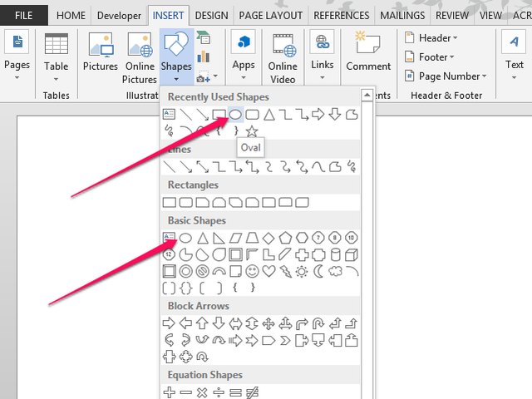Insert the Smiley Face basic shape
Viewport: 532px width, 399px height.
click(252, 271)
